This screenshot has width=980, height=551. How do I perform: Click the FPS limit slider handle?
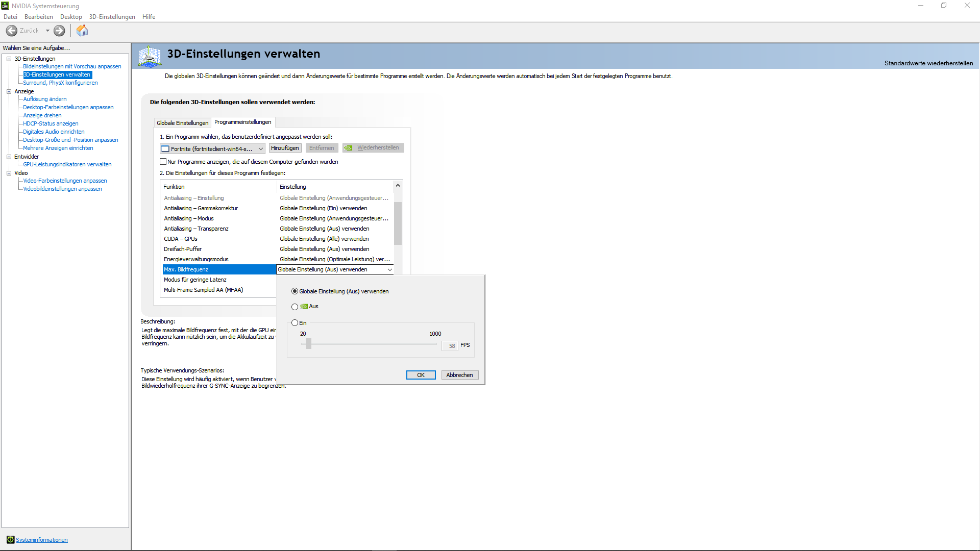click(309, 344)
